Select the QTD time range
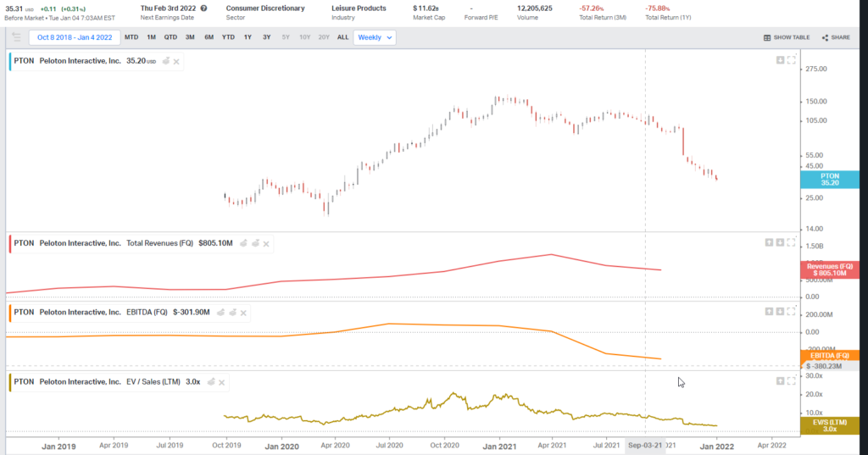Image resolution: width=868 pixels, height=455 pixels. tap(170, 37)
